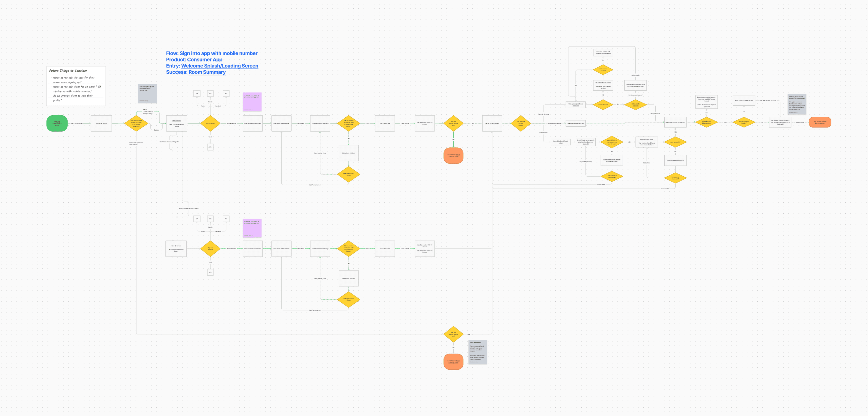The height and width of the screenshot is (416, 868).
Task: Select 'User searches for their location' diamond
Action: tap(521, 123)
